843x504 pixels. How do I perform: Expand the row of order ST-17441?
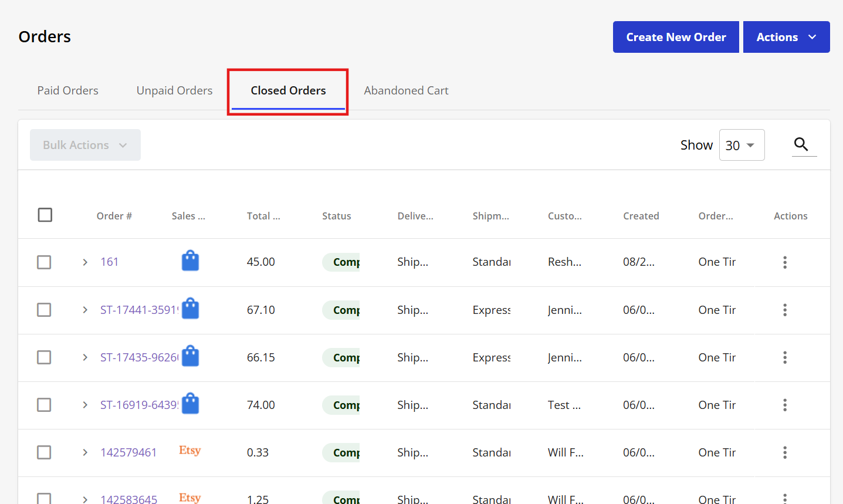coord(85,310)
